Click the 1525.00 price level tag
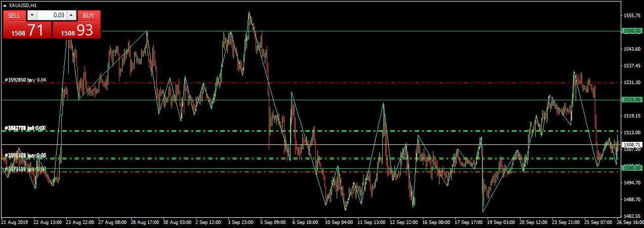This screenshot has height=228, width=644. (x=632, y=100)
